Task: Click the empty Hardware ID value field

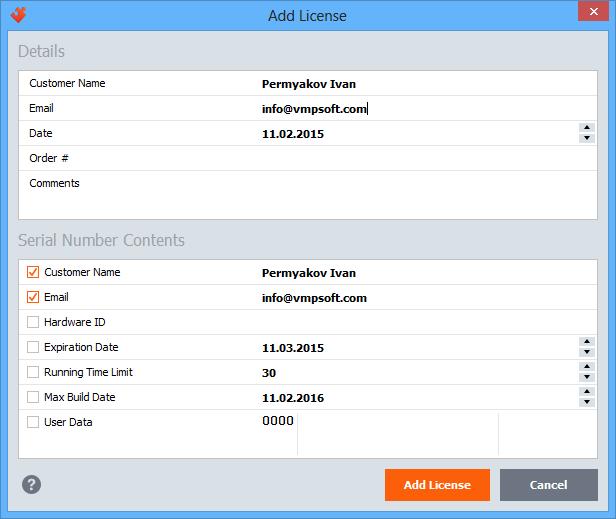Action: coord(428,322)
